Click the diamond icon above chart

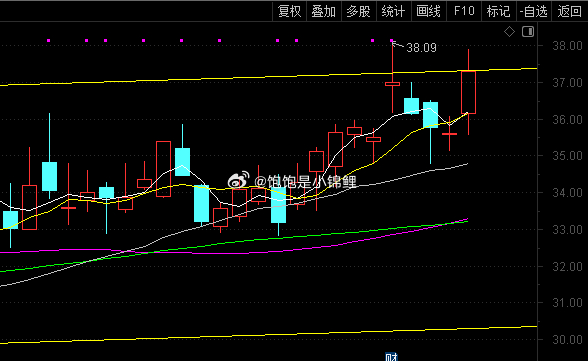point(509,32)
